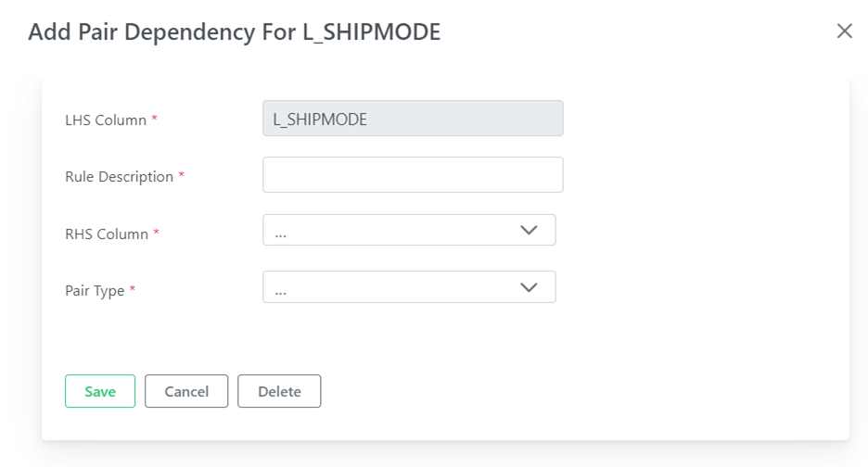Delete the pair dependency rule
868x468 pixels.
279,391
